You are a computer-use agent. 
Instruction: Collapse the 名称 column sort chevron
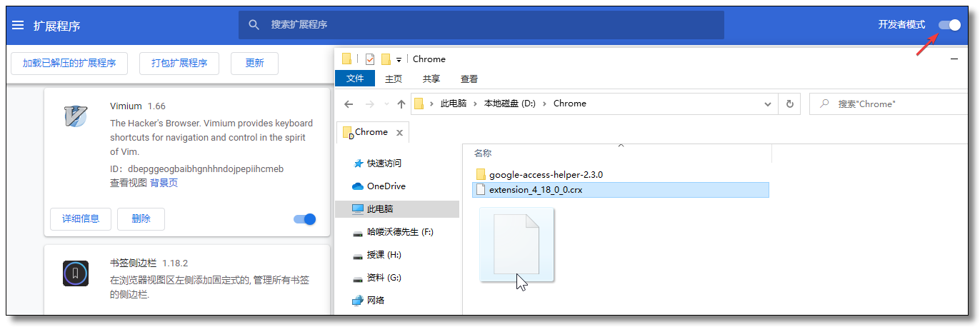[620, 145]
